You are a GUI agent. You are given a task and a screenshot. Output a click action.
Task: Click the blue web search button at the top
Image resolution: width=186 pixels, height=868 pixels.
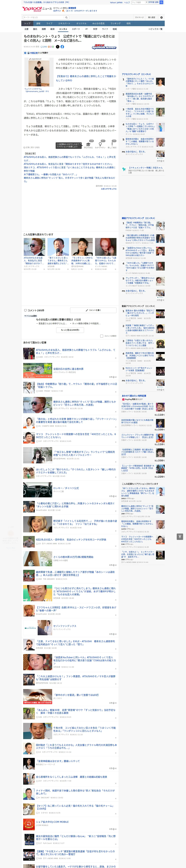click(x=161, y=2)
